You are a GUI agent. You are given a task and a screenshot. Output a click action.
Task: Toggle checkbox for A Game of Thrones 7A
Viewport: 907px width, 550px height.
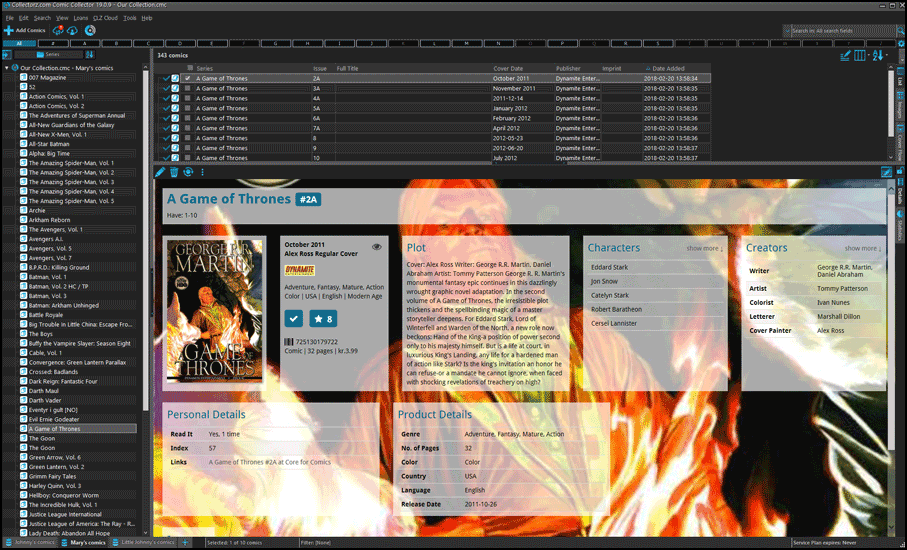click(x=187, y=128)
